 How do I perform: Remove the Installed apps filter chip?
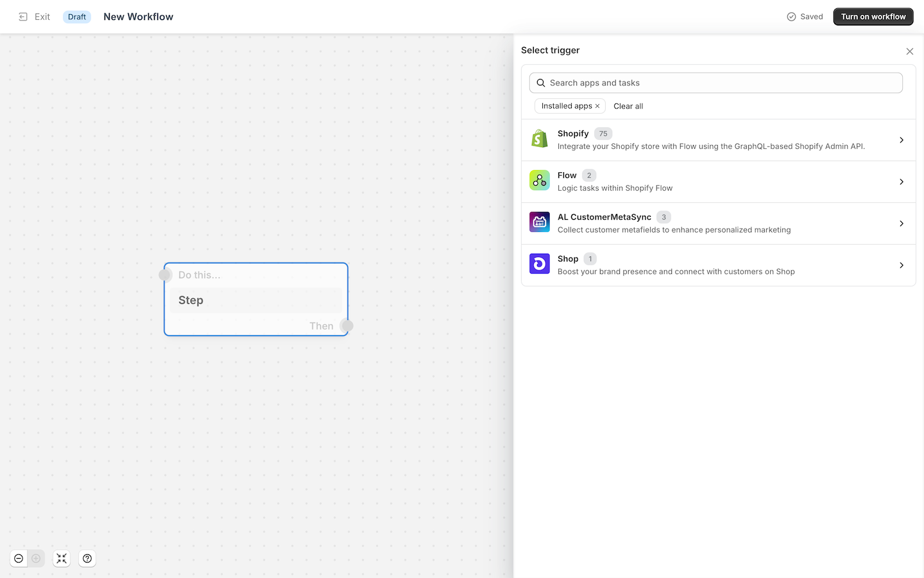point(597,106)
